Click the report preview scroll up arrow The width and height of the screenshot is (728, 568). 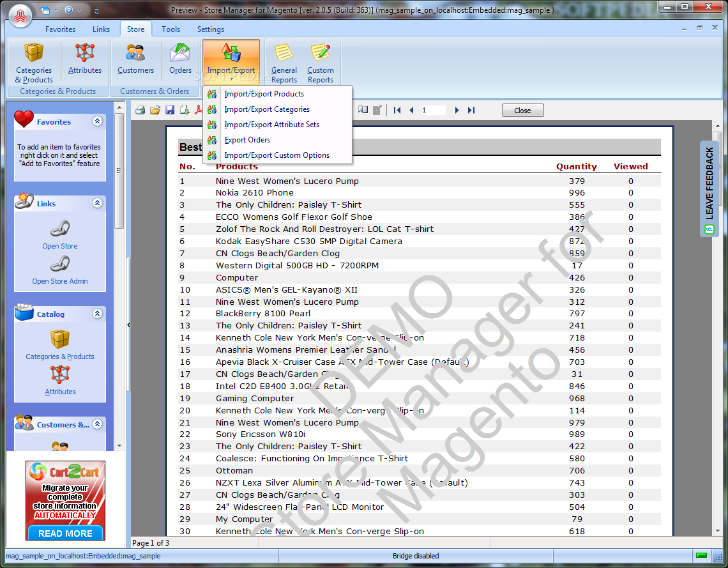[x=718, y=125]
